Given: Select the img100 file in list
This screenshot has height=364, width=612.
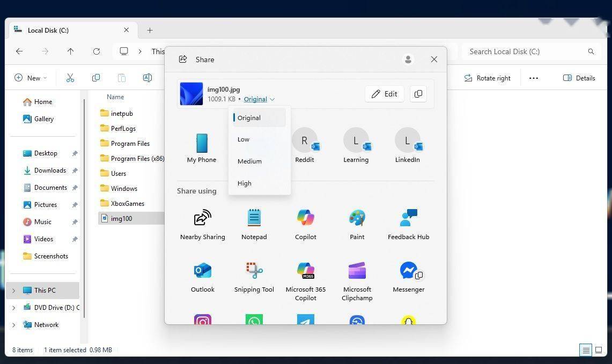Looking at the screenshot, I should tap(131, 219).
